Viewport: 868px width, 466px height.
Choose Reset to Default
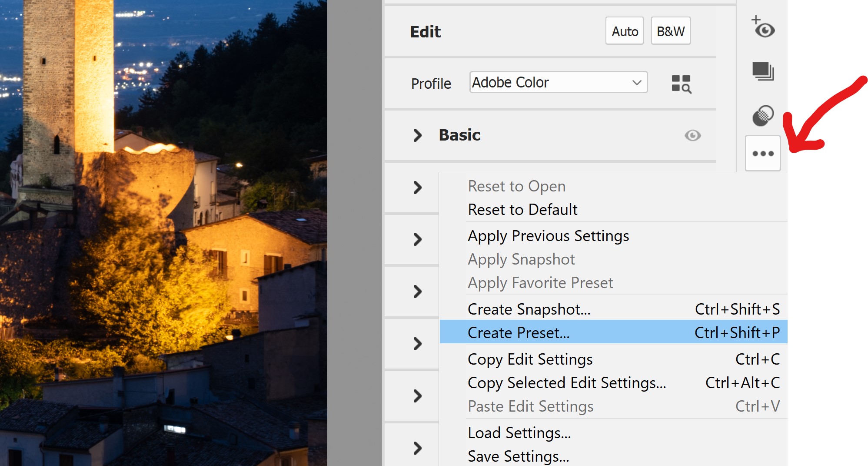tap(613, 210)
